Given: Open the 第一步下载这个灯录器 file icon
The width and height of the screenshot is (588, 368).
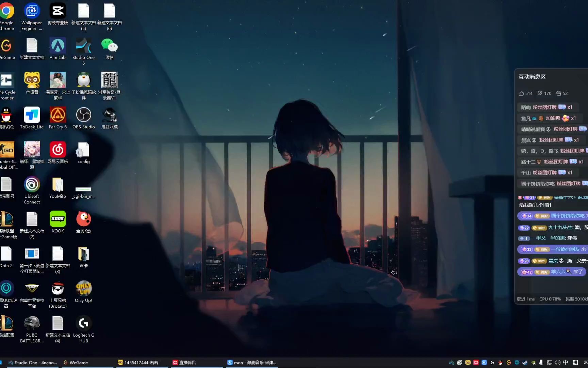Looking at the screenshot, I should coord(32,260).
